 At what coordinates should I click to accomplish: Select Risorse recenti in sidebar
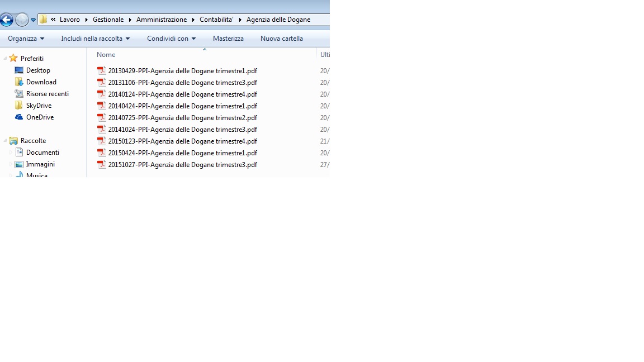coord(47,94)
